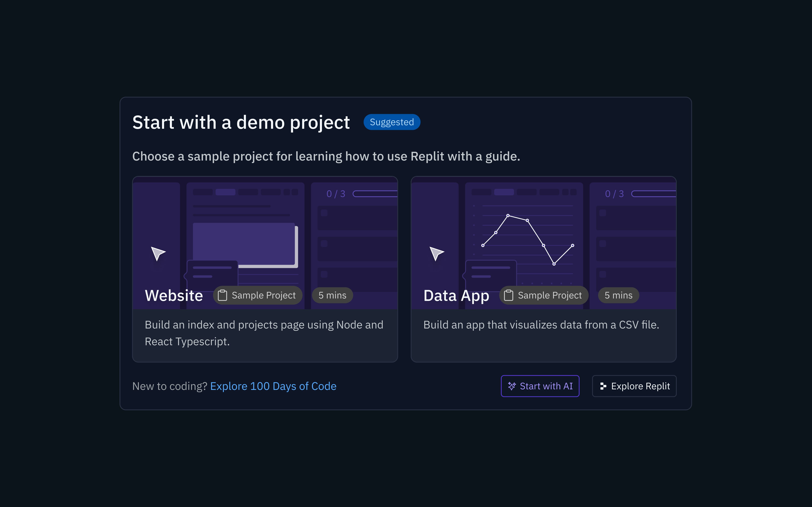Click the Replit logo icon on Explore Replit
812x507 pixels.
coord(603,386)
